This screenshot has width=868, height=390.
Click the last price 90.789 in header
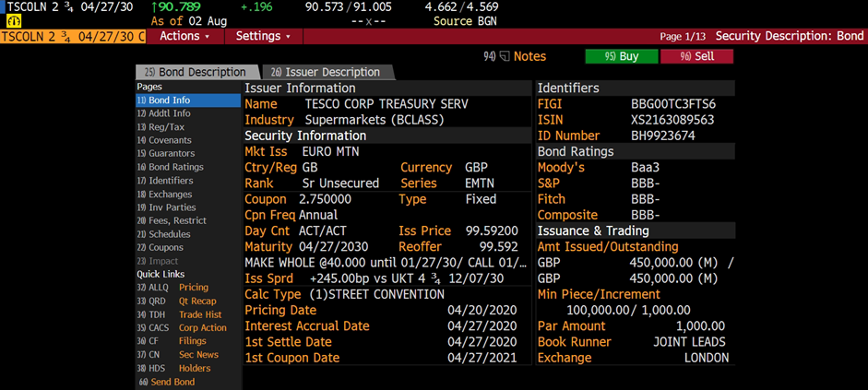(168, 7)
